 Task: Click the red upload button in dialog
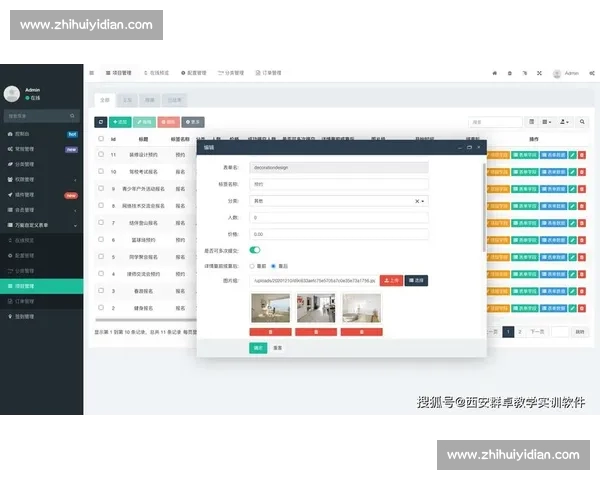pyautogui.click(x=391, y=281)
